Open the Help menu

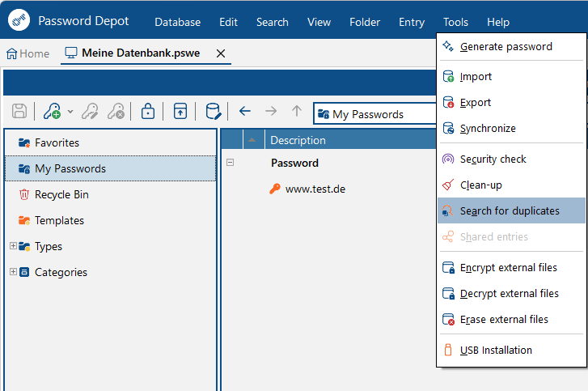(498, 22)
